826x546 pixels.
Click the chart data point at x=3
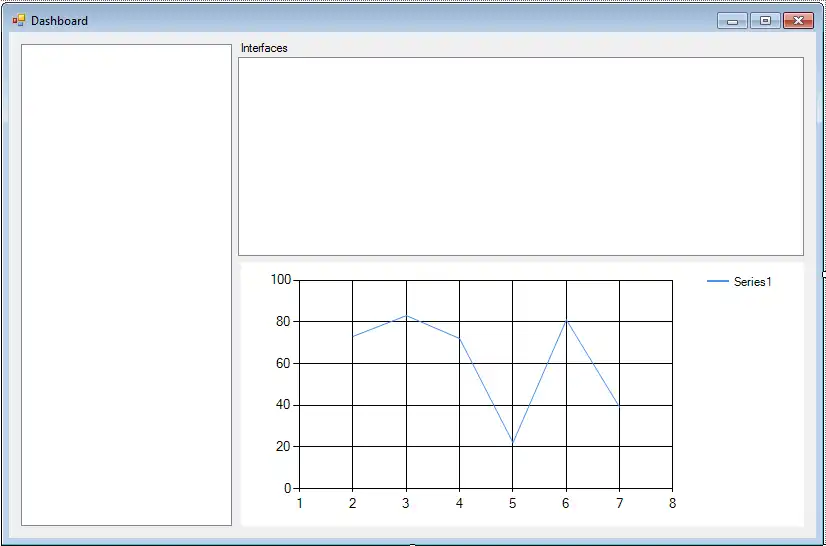pyautogui.click(x=406, y=316)
